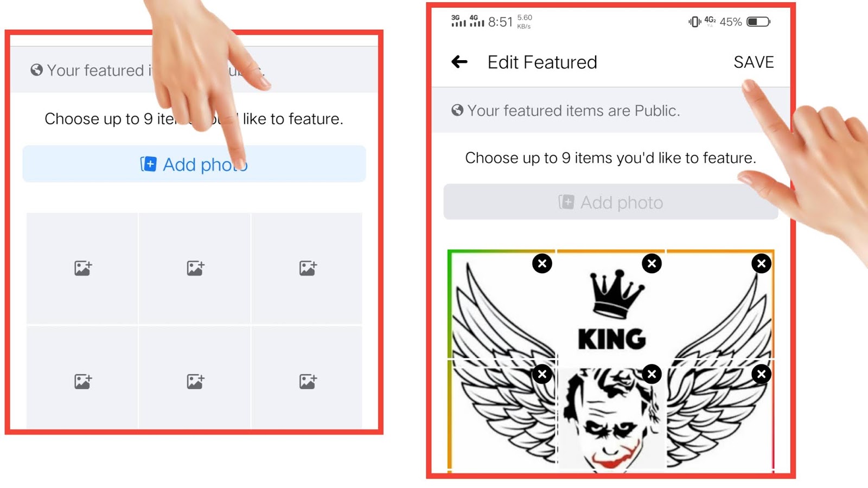Viewport: 868px width, 488px height.
Task: Remove the bottom-left wing photo with X
Action: [542, 374]
